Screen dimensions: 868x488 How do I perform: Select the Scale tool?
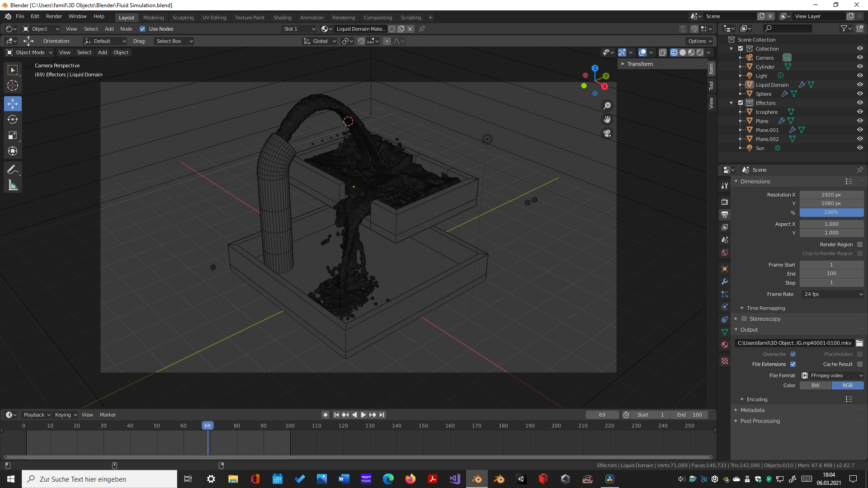pyautogui.click(x=13, y=136)
